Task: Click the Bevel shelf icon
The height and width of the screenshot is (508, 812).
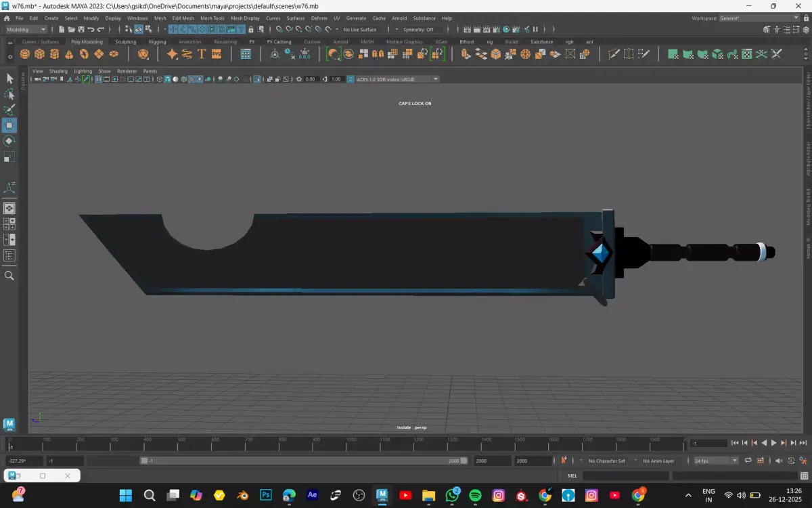Action: [496, 54]
